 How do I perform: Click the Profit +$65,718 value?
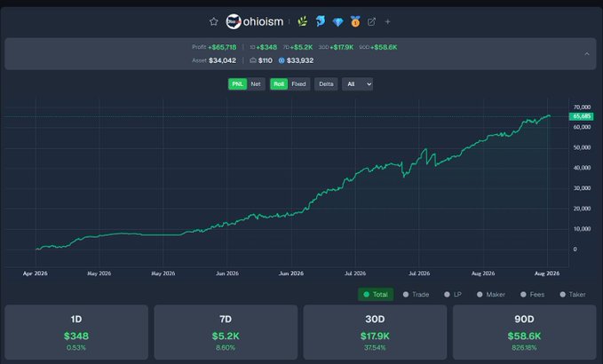222,47
